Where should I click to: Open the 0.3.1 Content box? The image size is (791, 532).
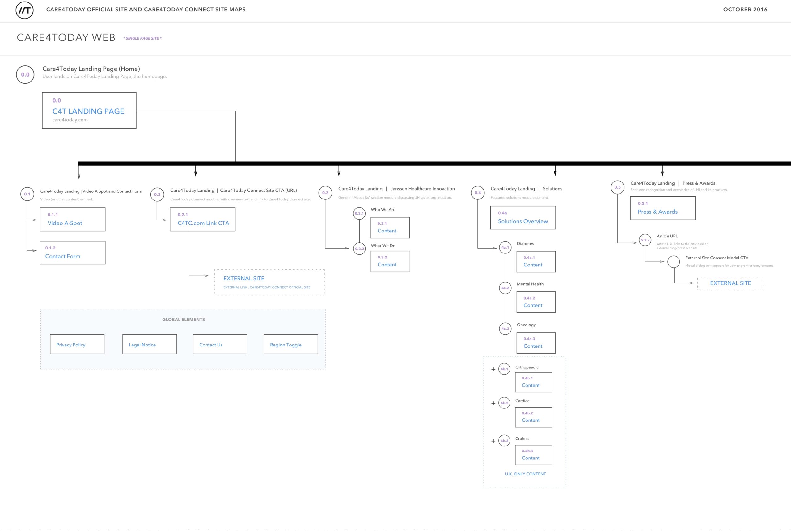(x=390, y=228)
